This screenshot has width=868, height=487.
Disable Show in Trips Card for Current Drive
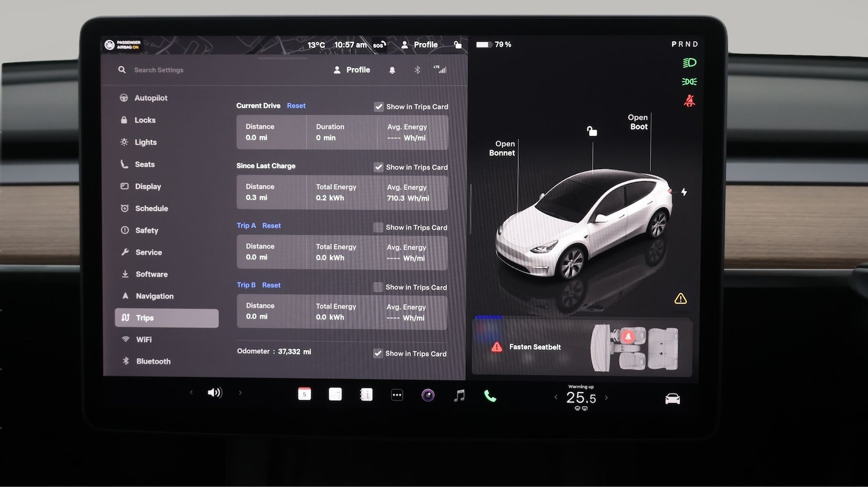click(379, 107)
